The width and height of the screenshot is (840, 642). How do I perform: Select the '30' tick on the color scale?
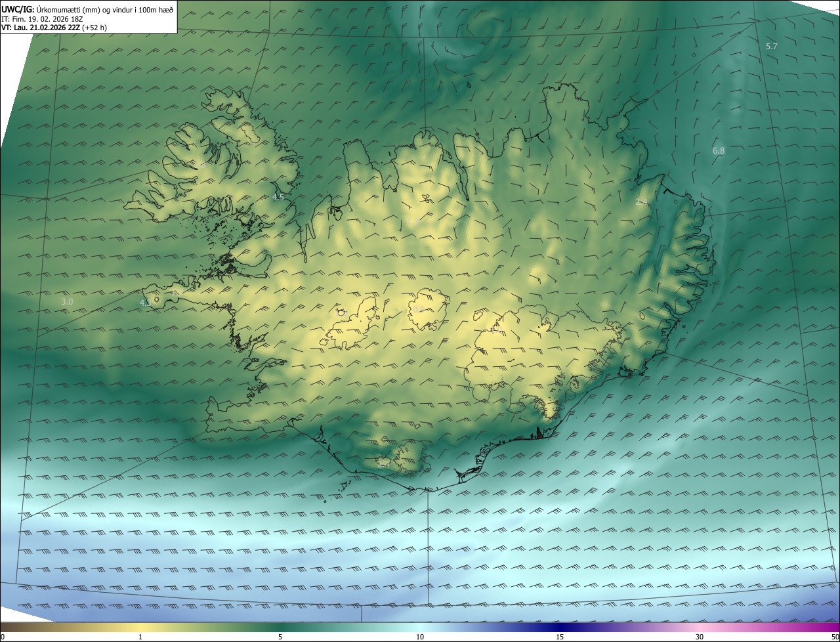700,637
